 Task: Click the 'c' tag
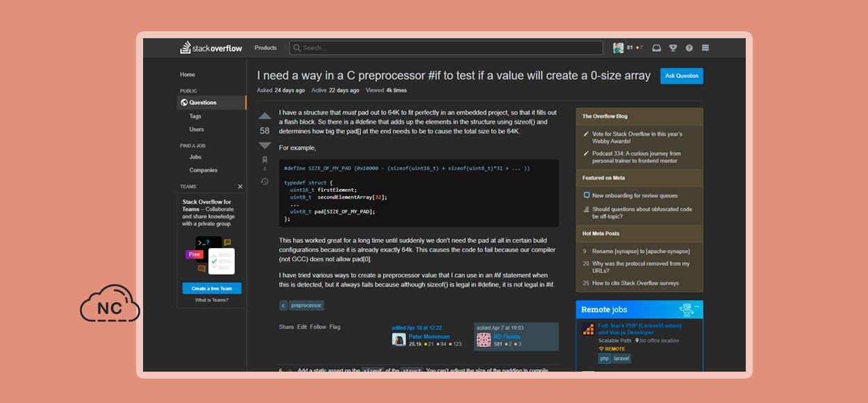(x=283, y=305)
